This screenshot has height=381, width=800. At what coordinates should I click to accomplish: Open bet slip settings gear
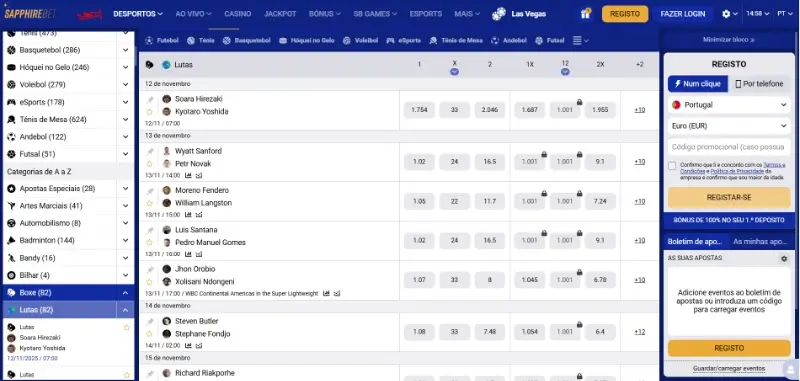[784, 259]
